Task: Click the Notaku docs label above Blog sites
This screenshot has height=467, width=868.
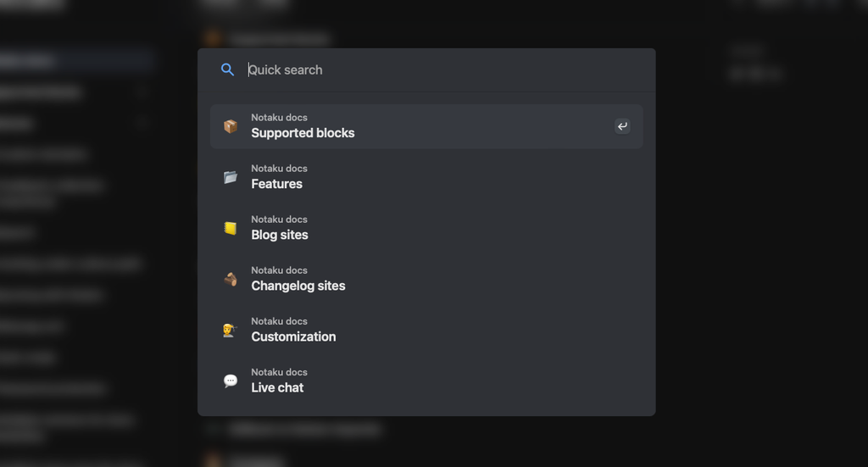Action: click(x=279, y=220)
